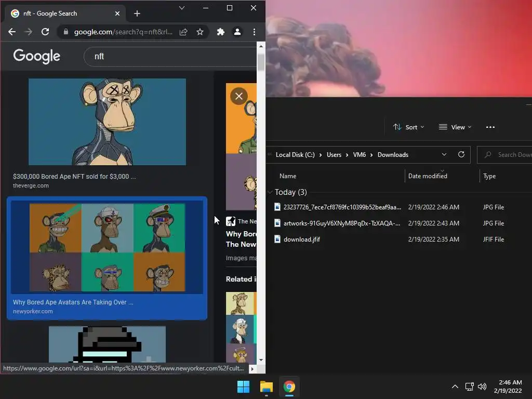Visit theverge.com source link

[31, 185]
